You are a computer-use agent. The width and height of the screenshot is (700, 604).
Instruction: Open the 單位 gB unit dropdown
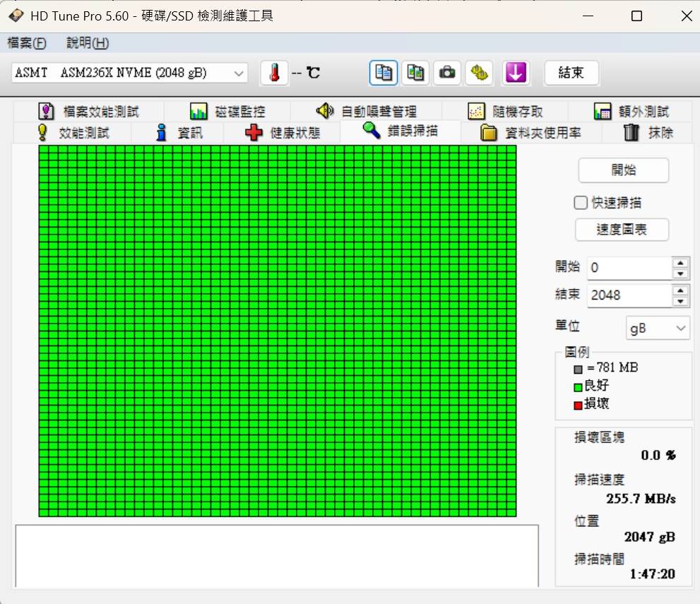tap(658, 328)
